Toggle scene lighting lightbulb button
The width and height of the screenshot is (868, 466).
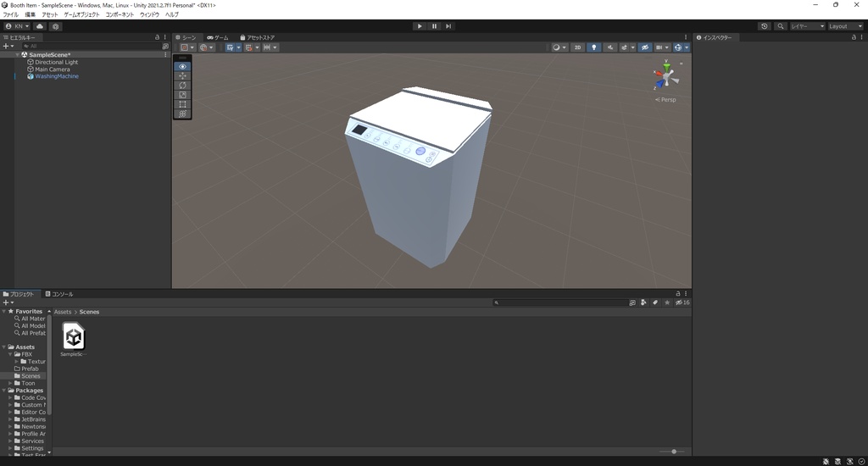[x=593, y=47]
